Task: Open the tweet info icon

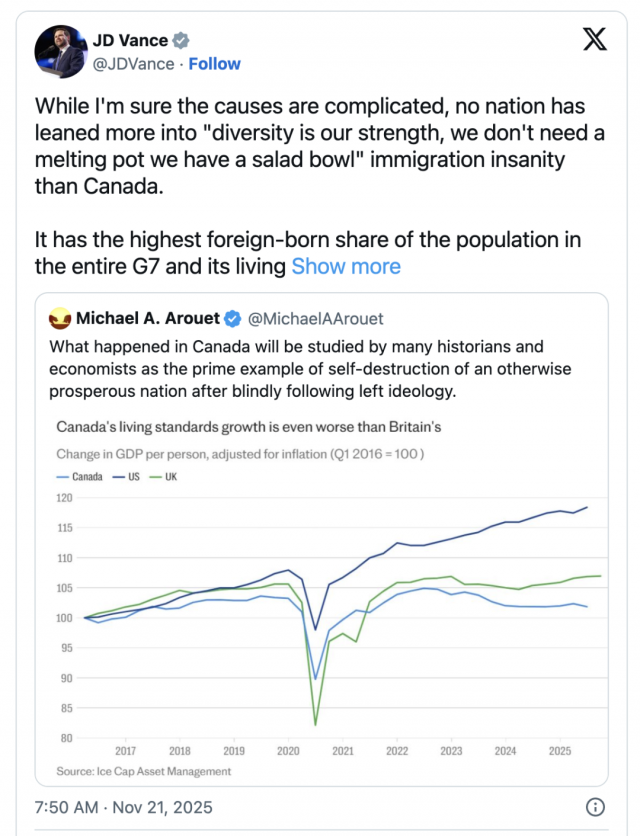Action: click(594, 807)
